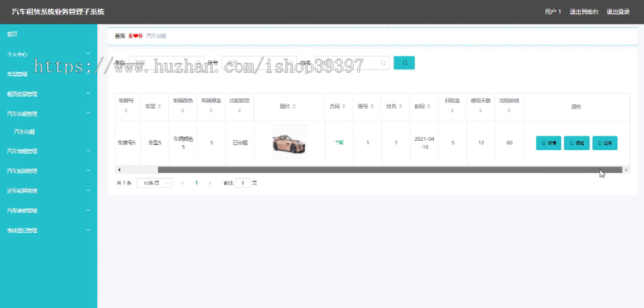Click 用户 1 in the top bar
644x308 pixels.
click(553, 11)
